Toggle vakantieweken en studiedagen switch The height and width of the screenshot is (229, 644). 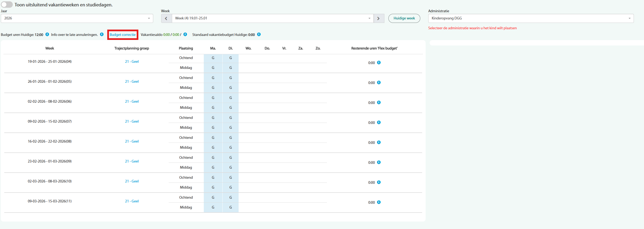(x=7, y=5)
